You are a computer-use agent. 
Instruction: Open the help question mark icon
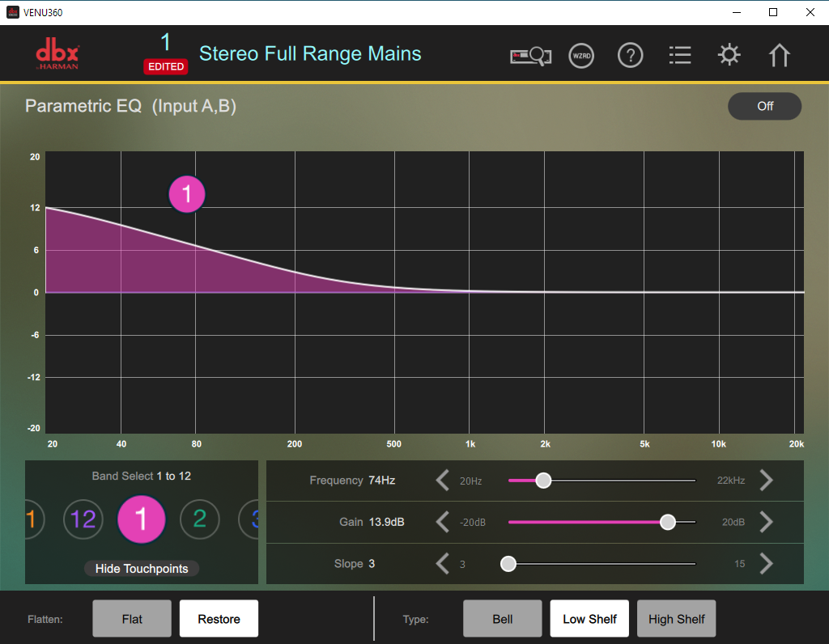coord(630,56)
